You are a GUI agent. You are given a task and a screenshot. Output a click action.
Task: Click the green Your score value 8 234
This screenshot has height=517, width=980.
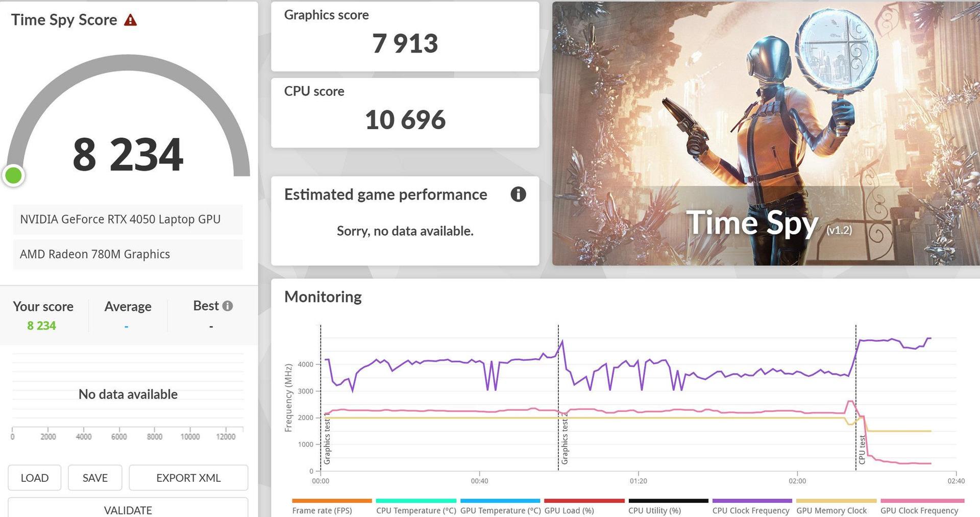(x=41, y=326)
